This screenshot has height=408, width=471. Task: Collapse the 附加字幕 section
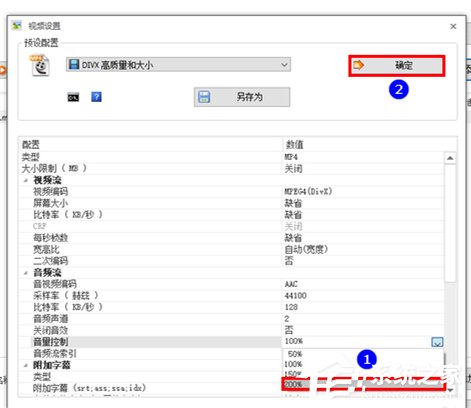[x=25, y=365]
